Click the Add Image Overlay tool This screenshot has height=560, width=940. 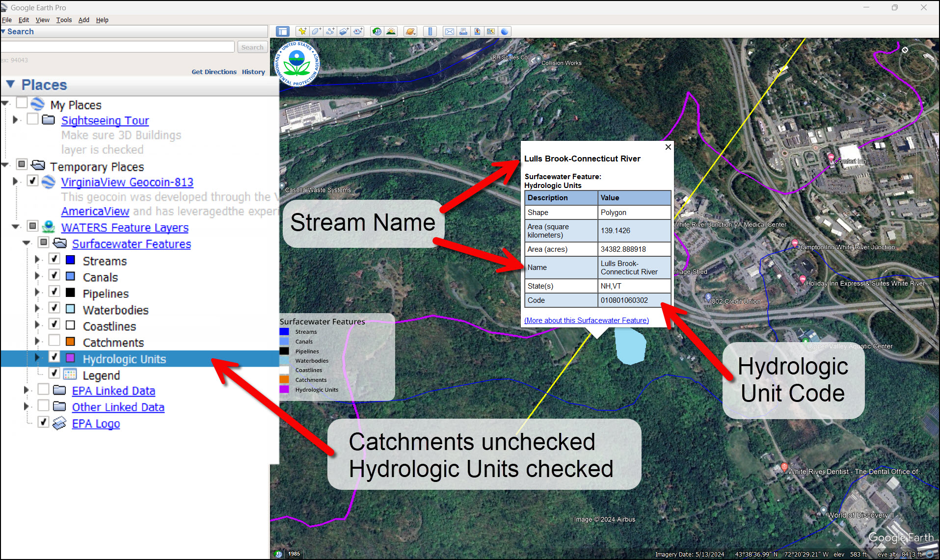pos(344,31)
